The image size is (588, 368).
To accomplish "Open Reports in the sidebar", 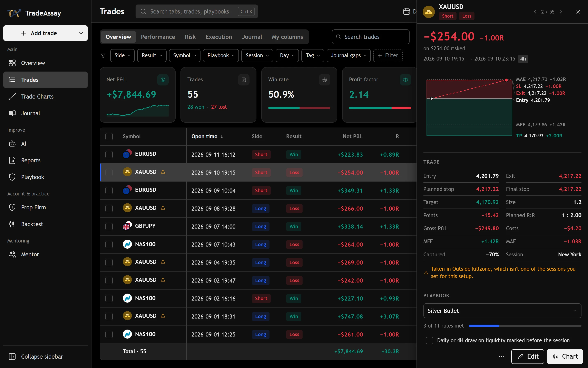I will click(x=46, y=160).
